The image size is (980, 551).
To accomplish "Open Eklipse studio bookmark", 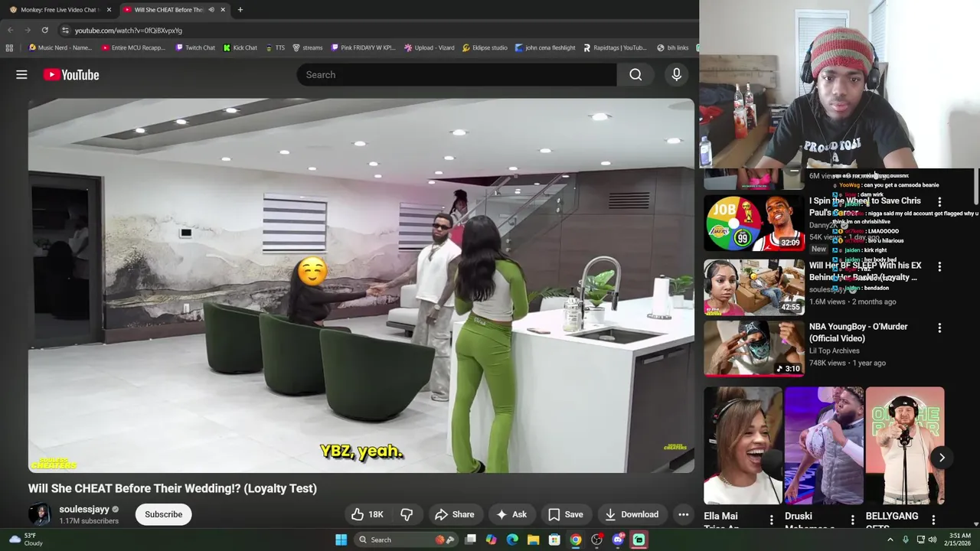I will 485,47.
